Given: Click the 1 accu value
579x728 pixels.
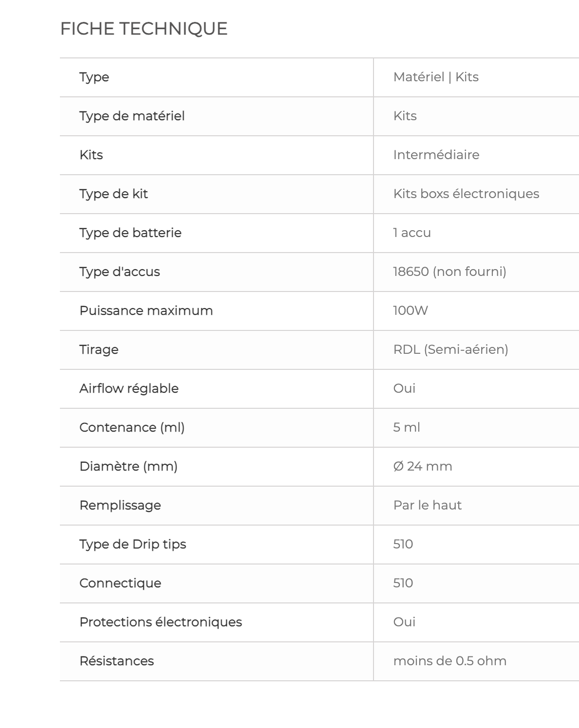Looking at the screenshot, I should (412, 233).
